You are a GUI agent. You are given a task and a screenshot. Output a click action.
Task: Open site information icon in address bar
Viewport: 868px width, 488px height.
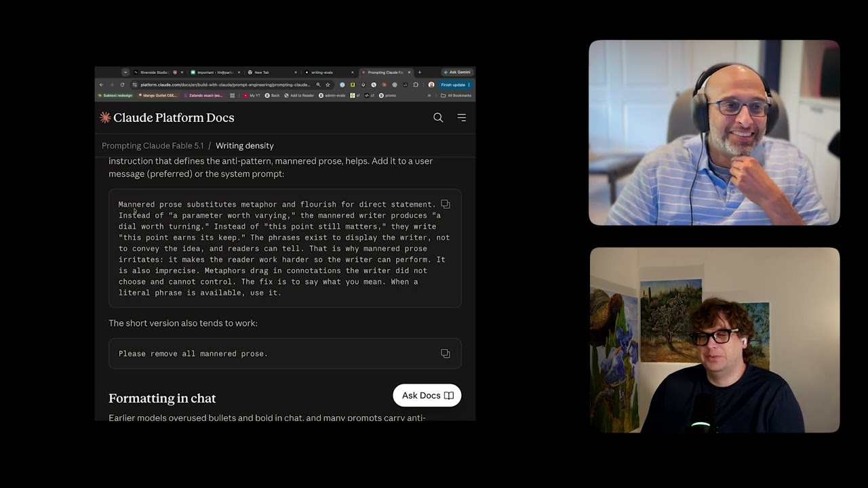click(135, 85)
